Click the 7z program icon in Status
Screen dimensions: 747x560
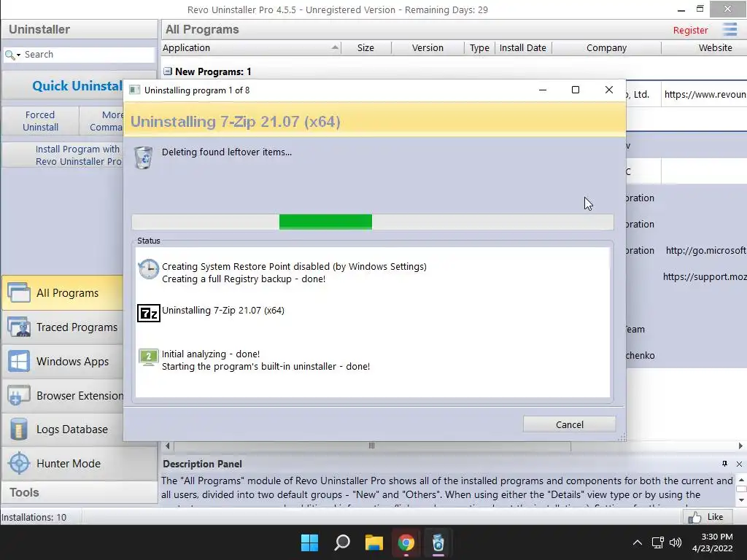tap(149, 313)
